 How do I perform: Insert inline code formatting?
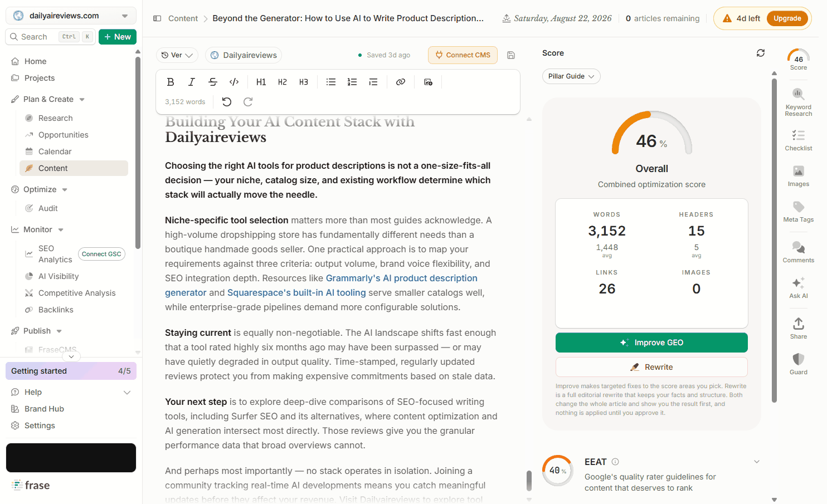(x=234, y=82)
